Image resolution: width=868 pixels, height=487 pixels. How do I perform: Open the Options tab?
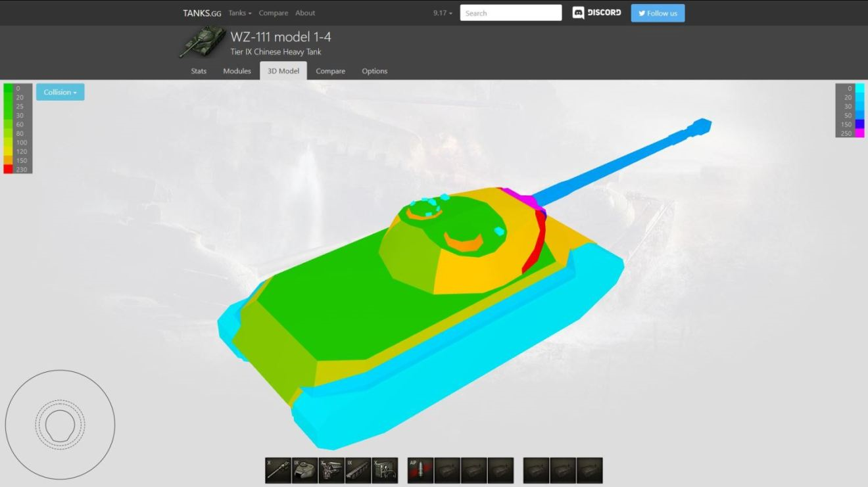(374, 71)
